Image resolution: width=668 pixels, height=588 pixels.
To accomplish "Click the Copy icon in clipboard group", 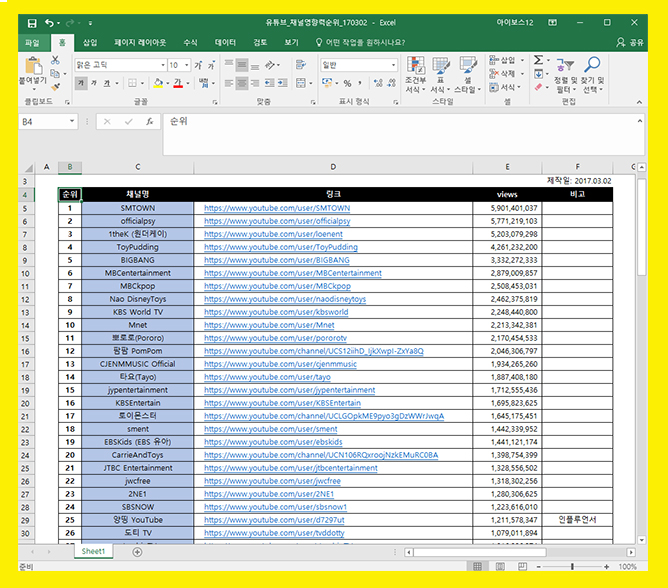I will [x=55, y=74].
